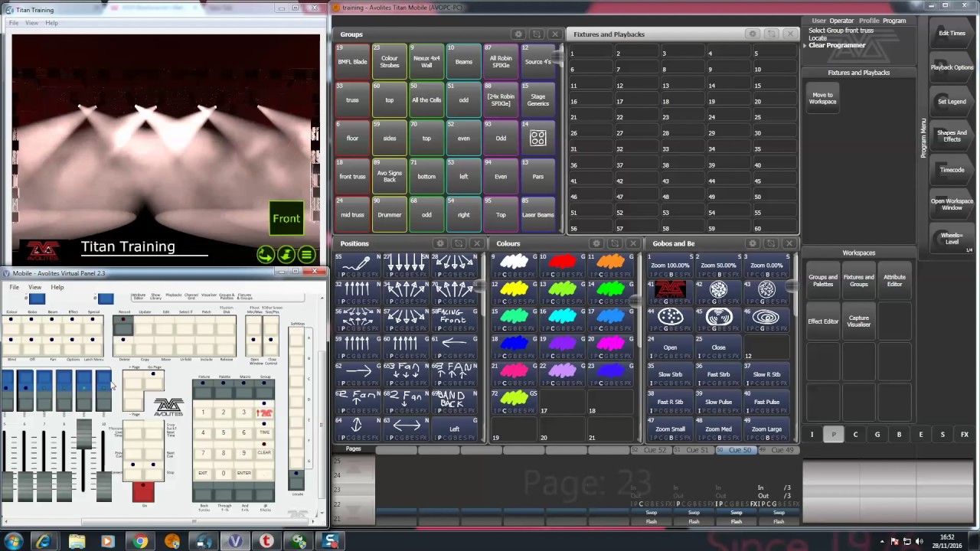The width and height of the screenshot is (980, 551).
Task: Select the Laser Beams group
Action: point(538,214)
